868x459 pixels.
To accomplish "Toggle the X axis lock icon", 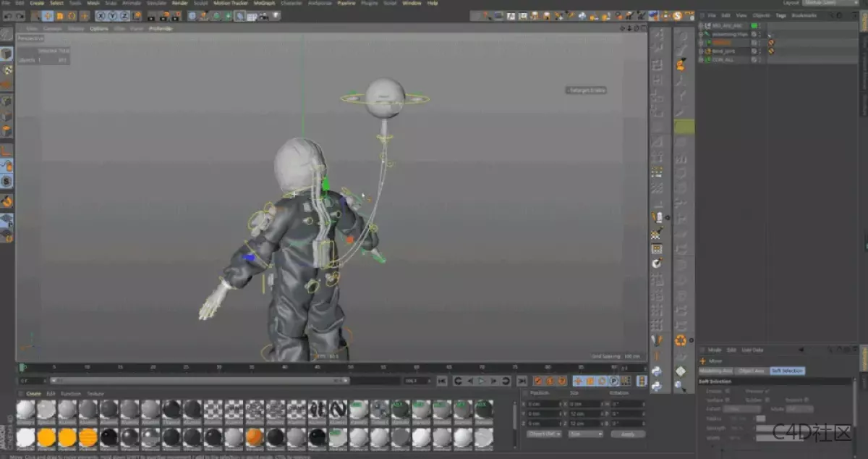I will point(101,16).
